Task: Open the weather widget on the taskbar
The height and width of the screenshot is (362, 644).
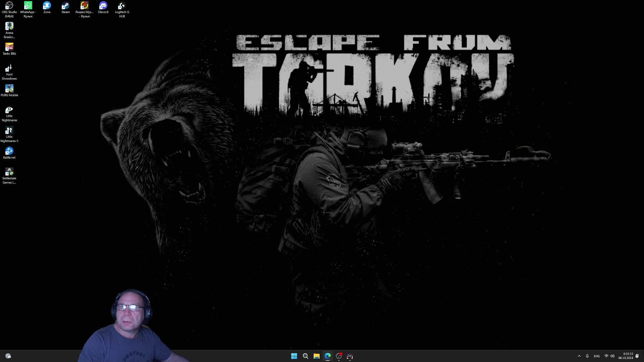Action: [x=8, y=356]
